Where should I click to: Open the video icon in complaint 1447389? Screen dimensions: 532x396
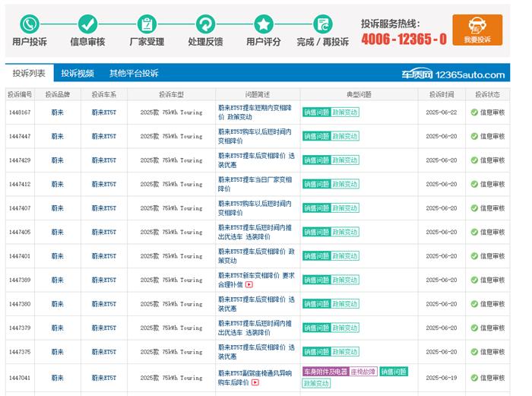[249, 285]
